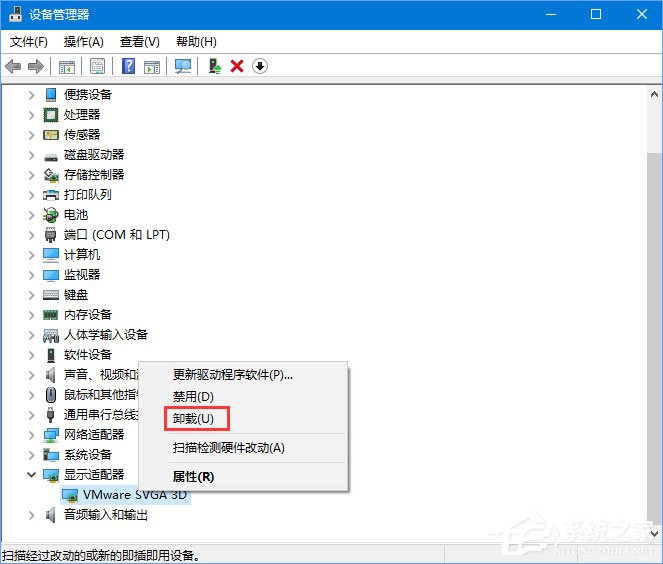Toggle the action pane toolbar icon
This screenshot has width=663, height=564.
pyautogui.click(x=151, y=67)
